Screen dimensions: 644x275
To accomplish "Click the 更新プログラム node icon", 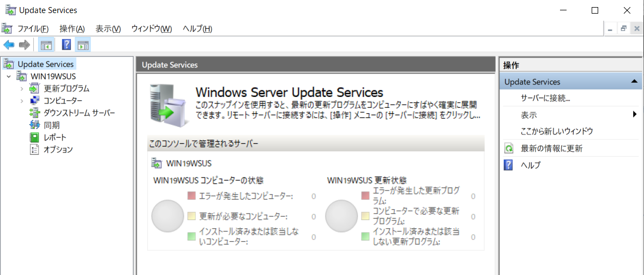I will click(34, 88).
